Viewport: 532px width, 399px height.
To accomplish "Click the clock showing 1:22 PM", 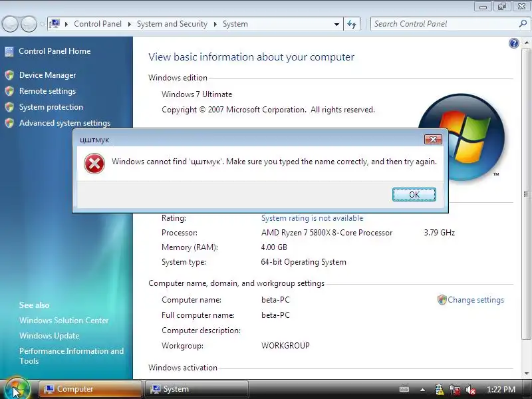I will [501, 390].
